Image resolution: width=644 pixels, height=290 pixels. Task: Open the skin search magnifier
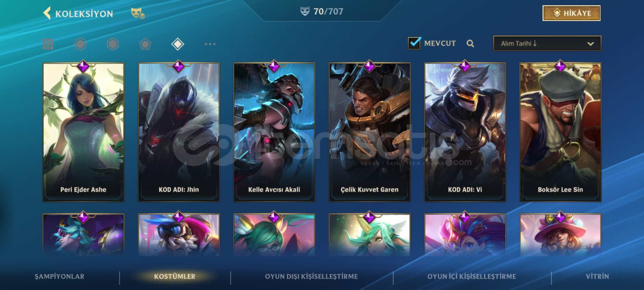coord(470,44)
